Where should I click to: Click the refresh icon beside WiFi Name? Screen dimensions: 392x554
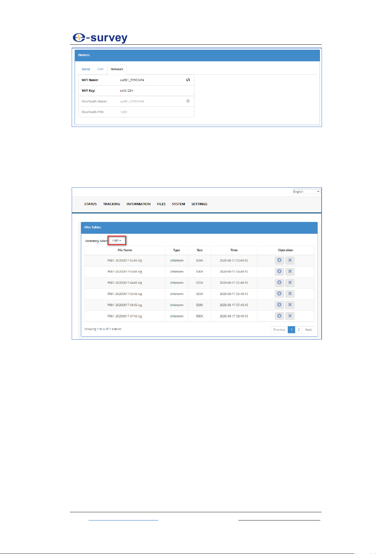pos(188,80)
